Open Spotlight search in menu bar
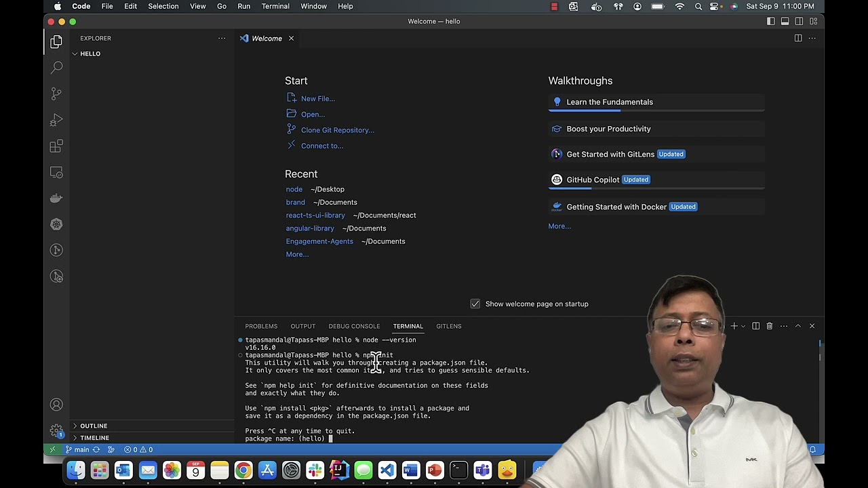This screenshot has width=868, height=488. (x=698, y=6)
